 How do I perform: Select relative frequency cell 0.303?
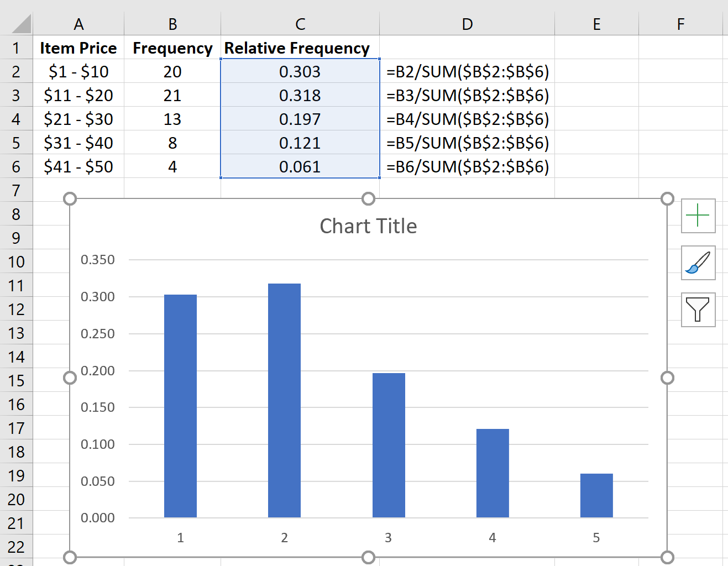click(300, 72)
